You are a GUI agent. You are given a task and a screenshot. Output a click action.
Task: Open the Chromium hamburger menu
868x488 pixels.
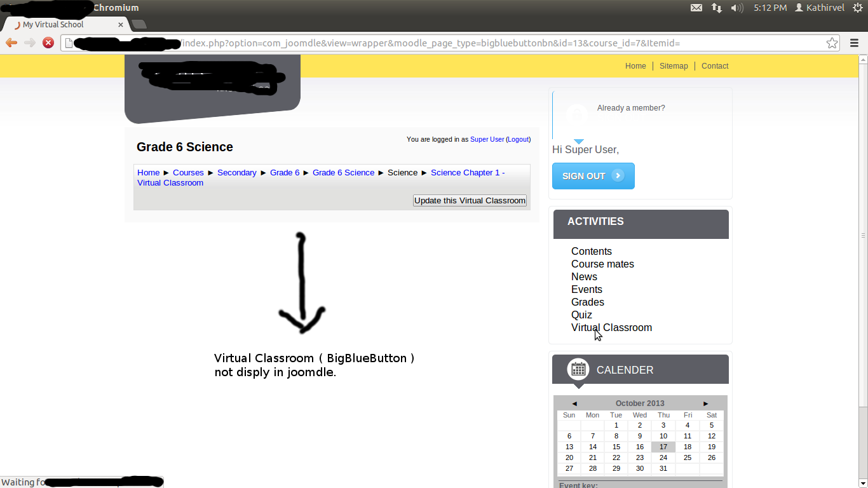click(854, 43)
